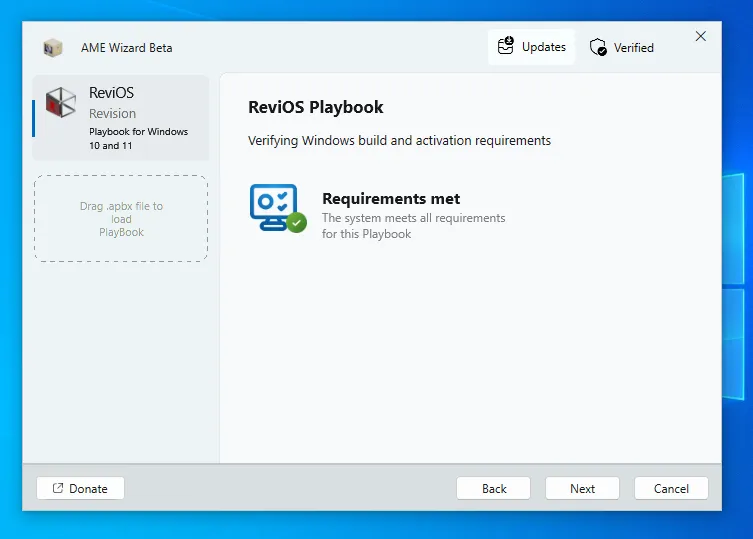Click the Requirements met monitor icon
Image resolution: width=753 pixels, height=539 pixels.
point(278,208)
